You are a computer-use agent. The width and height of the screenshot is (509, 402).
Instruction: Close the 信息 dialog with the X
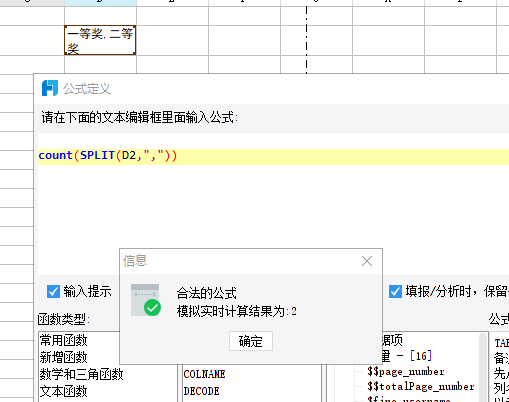(x=367, y=261)
